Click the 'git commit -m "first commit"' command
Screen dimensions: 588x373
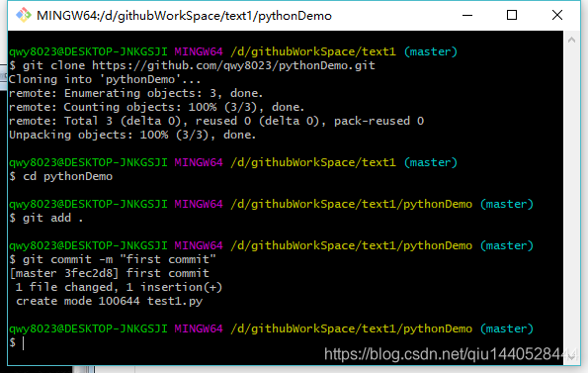click(x=119, y=259)
